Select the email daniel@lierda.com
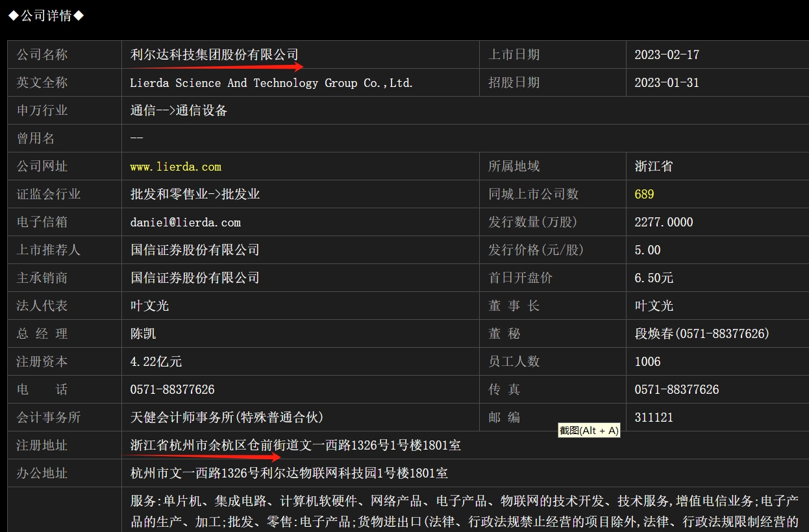809x532 pixels. point(185,223)
